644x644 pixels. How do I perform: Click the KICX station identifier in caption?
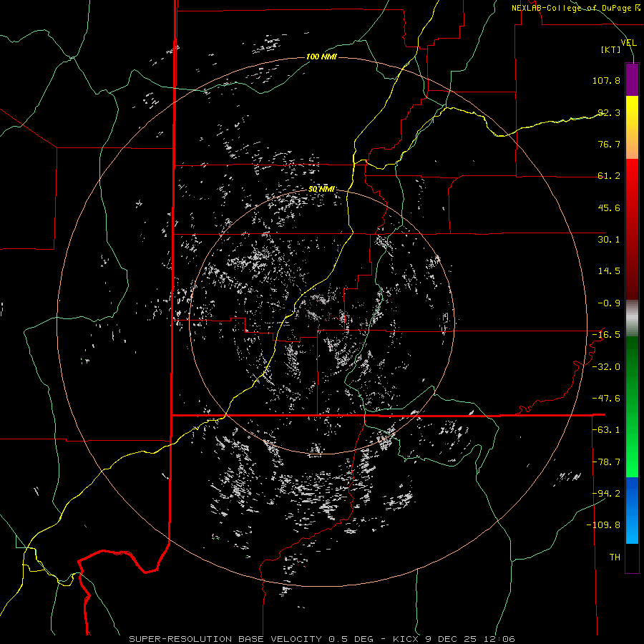(x=406, y=639)
